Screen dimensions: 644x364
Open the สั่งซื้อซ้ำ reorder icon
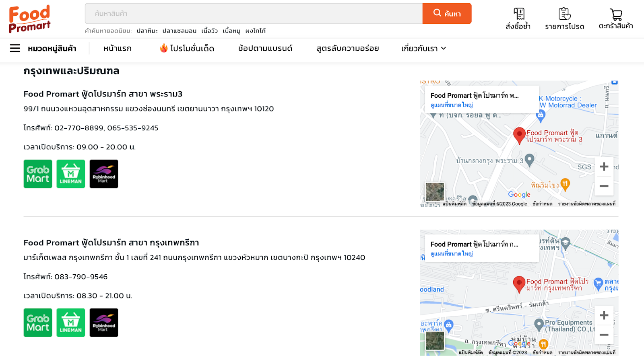click(518, 19)
